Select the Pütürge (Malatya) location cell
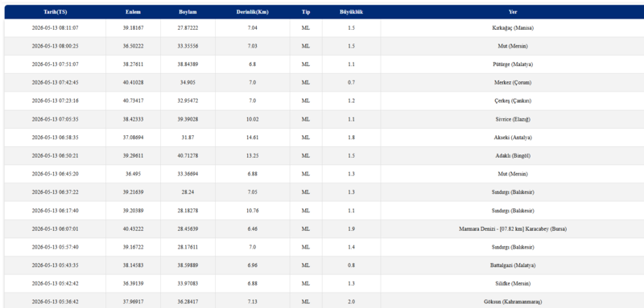This screenshot has height=308, width=644. click(x=513, y=64)
